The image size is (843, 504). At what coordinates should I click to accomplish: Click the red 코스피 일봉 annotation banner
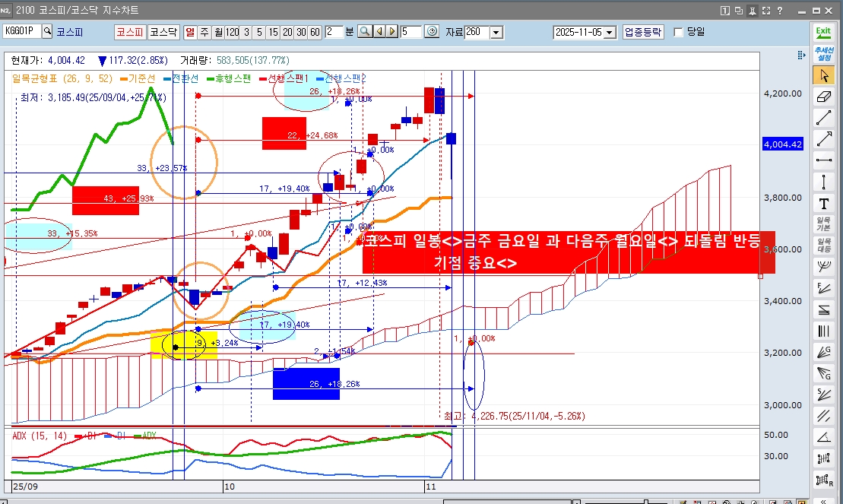coord(568,252)
